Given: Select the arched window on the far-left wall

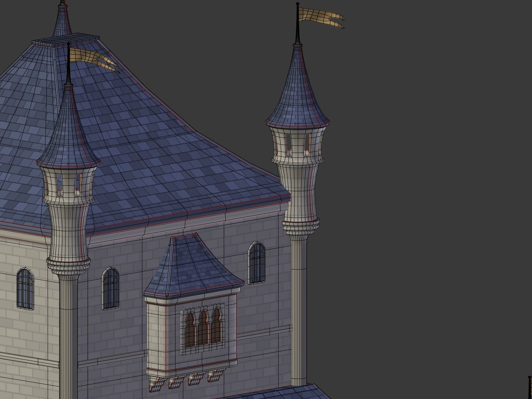Looking at the screenshot, I should 25,288.
